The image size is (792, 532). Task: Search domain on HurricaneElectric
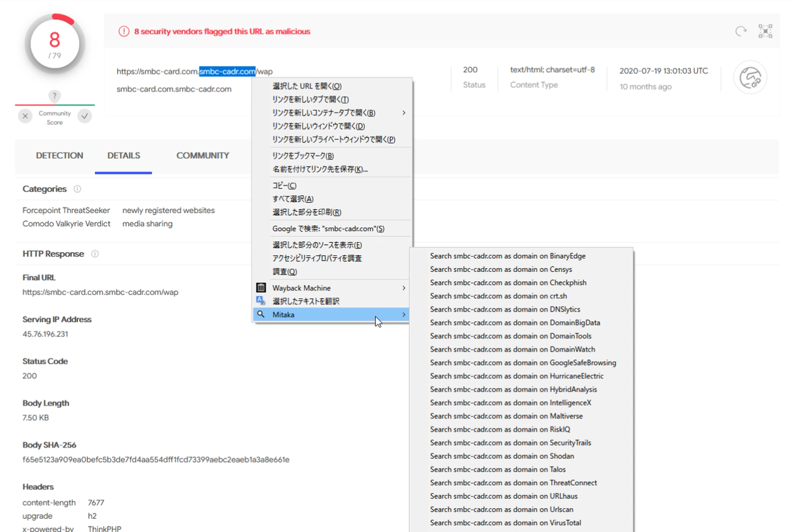(x=521, y=376)
